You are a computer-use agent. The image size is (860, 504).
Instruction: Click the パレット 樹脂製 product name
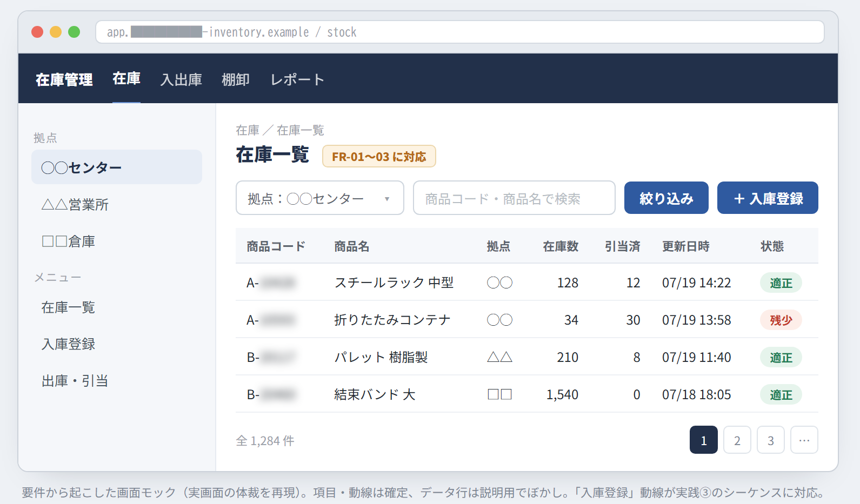pyautogui.click(x=381, y=357)
